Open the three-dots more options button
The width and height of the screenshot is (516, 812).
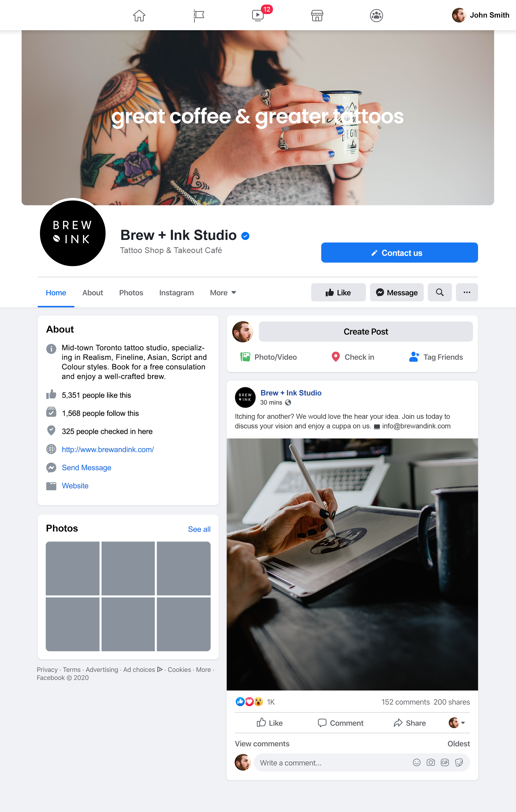coord(467,292)
